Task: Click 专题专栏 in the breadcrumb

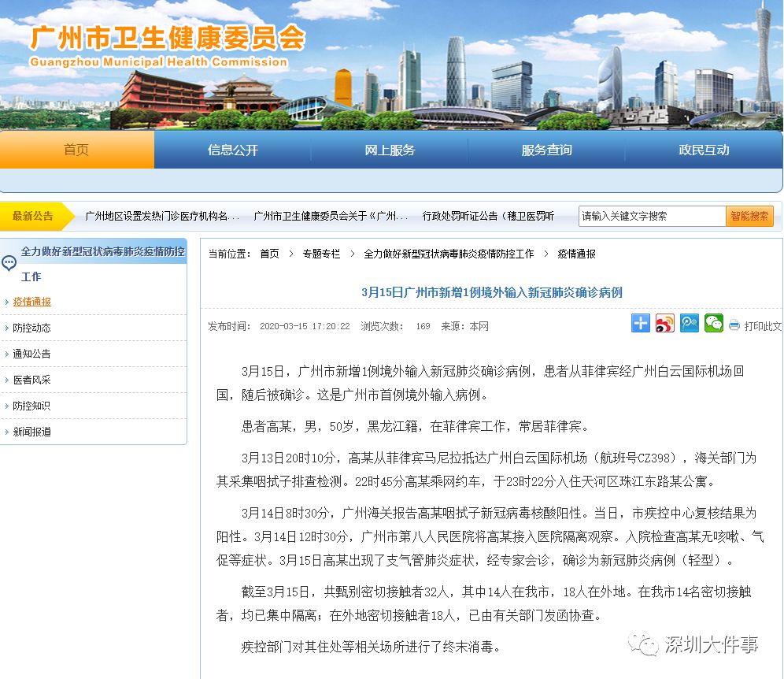Action: tap(321, 254)
